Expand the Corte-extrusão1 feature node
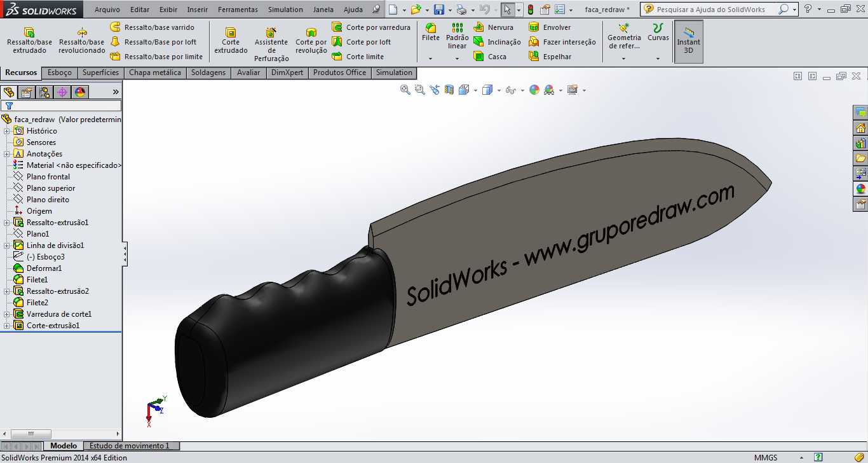 coord(7,326)
